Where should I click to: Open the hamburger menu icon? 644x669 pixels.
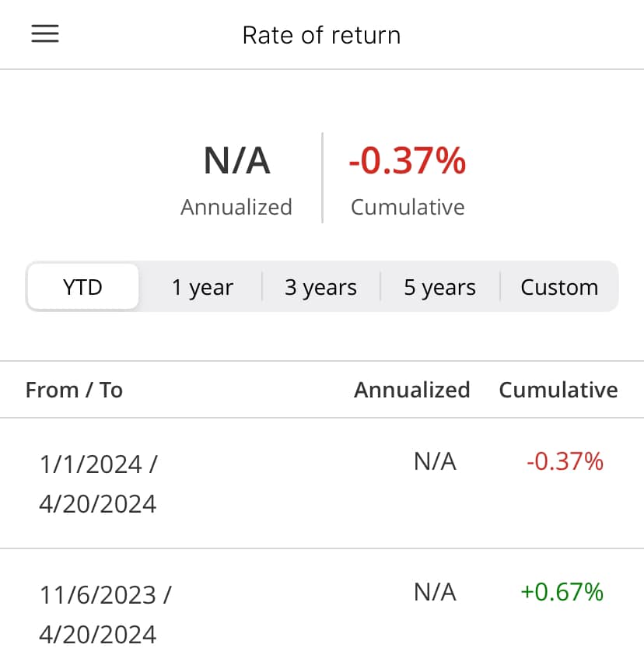coord(45,33)
